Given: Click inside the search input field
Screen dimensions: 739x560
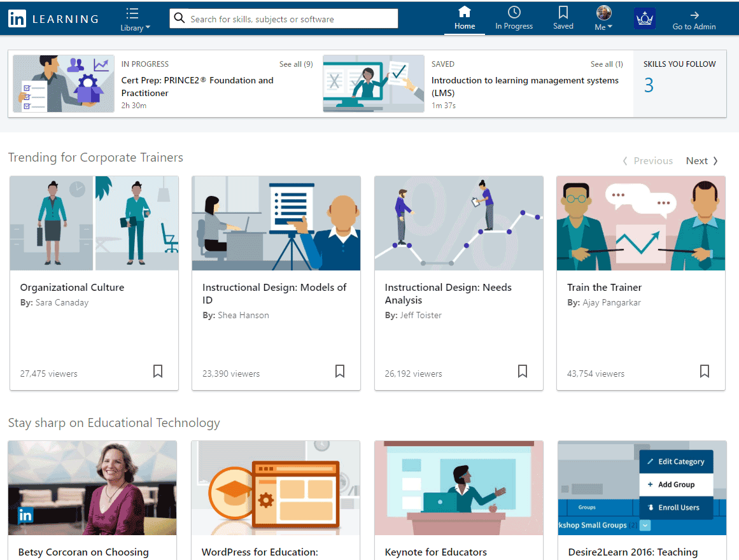Looking at the screenshot, I should click(286, 18).
